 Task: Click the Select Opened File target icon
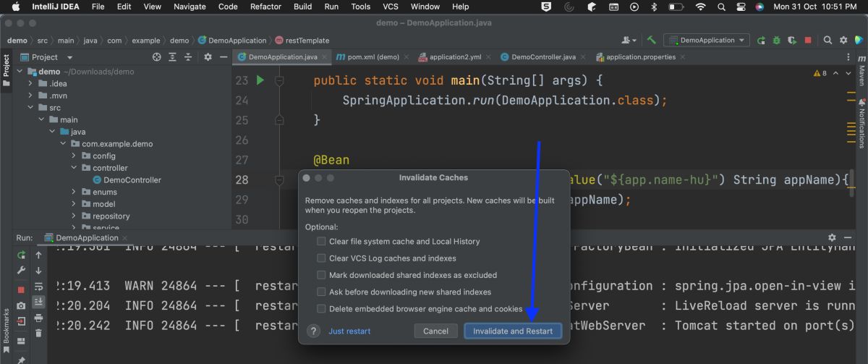coord(157,57)
